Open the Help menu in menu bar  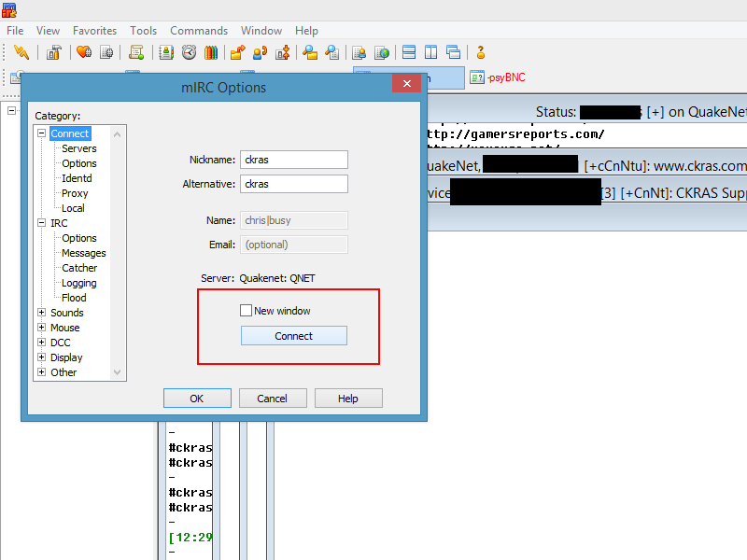(x=306, y=31)
